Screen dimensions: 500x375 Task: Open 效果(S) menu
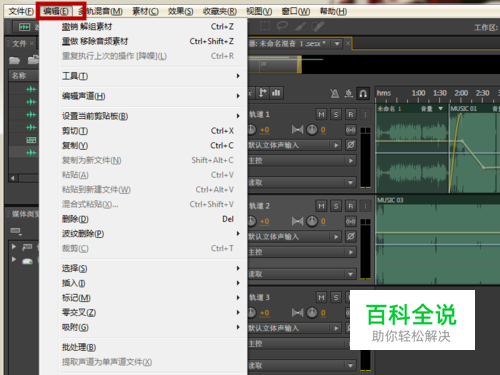pyautogui.click(x=180, y=12)
